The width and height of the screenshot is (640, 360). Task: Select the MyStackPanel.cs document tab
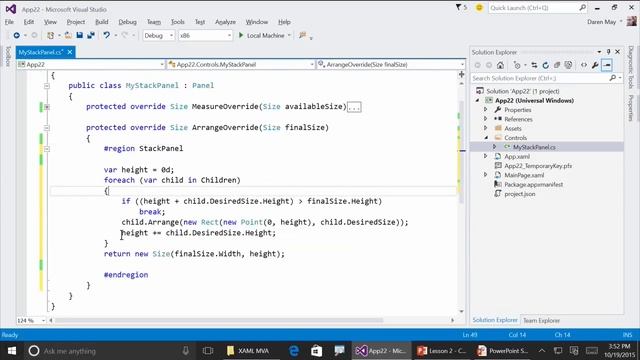(40, 52)
